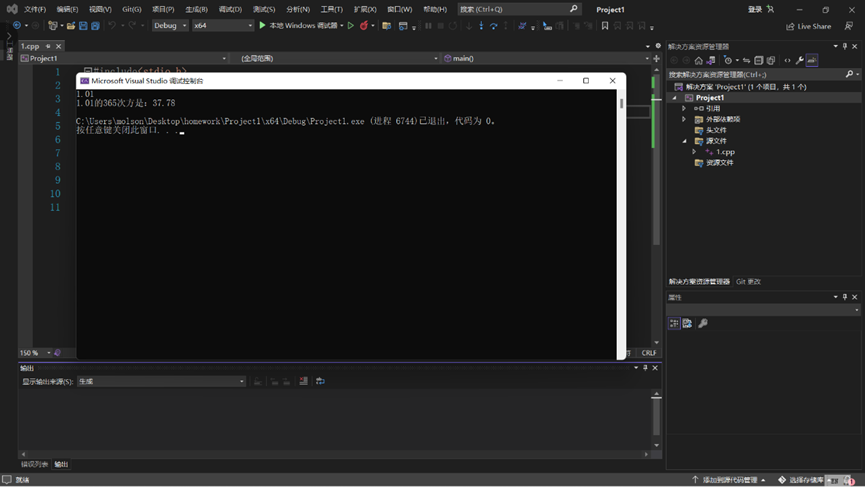The width and height of the screenshot is (865, 487).
Task: Click the Save file toolbar icon
Action: coord(83,25)
